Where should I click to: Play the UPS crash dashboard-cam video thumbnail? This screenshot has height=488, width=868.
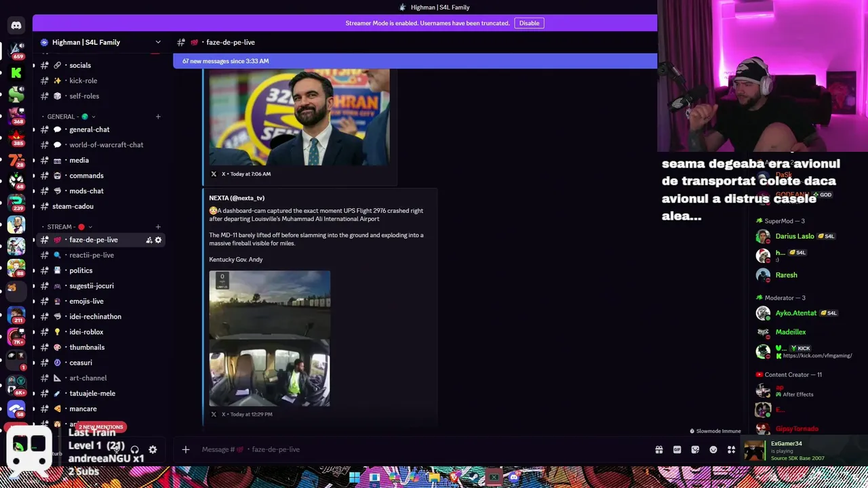pos(269,338)
